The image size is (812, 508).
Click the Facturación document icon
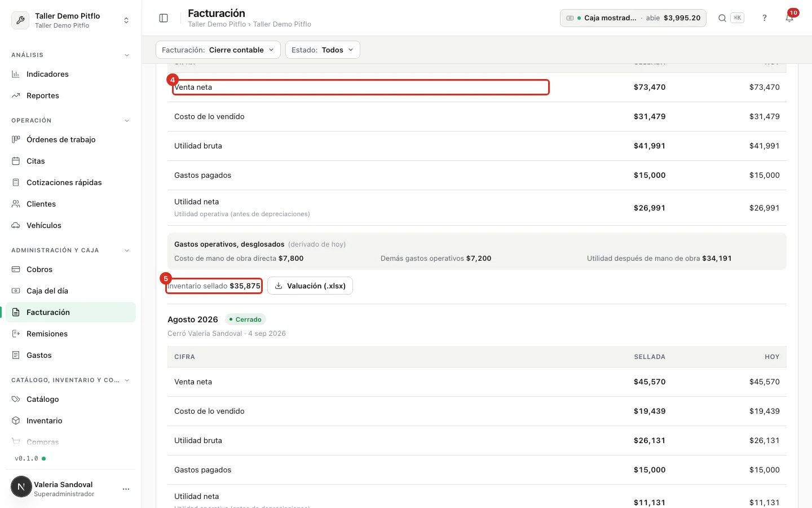[16, 312]
